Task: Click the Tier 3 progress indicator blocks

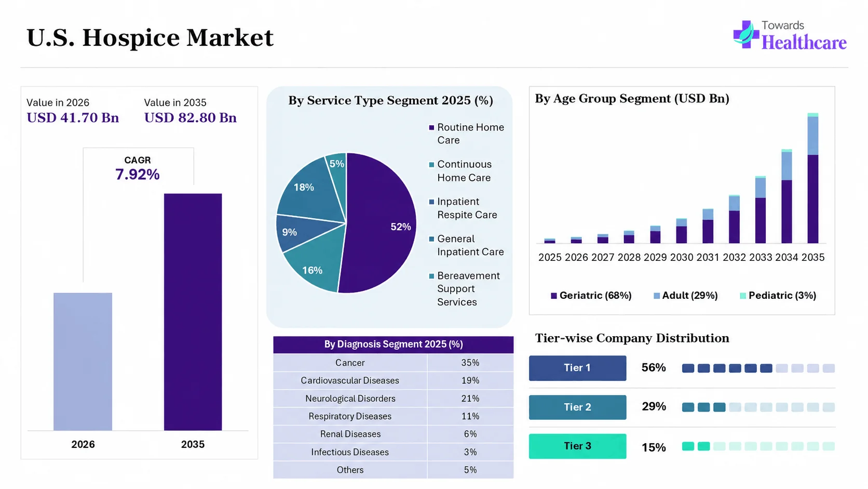Action: tap(758, 446)
